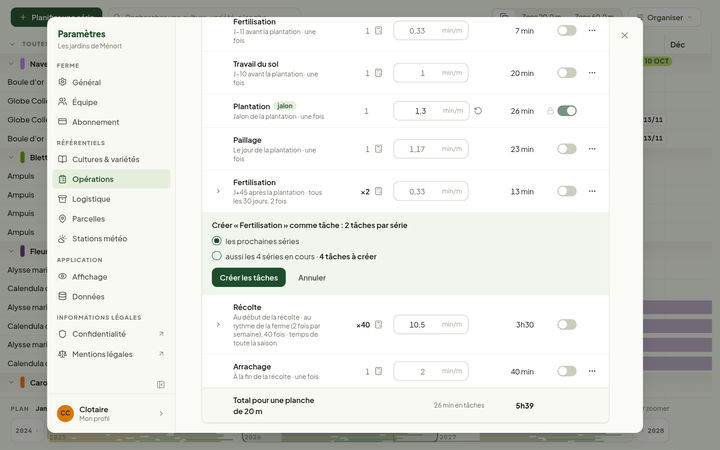Viewport: 720px width, 450px height.
Task: Edit Arrachage duration field
Action: [431, 371]
